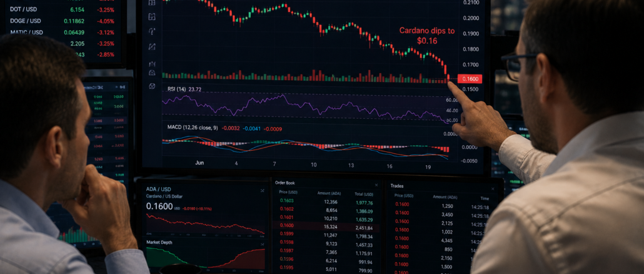This screenshot has height=274, width=644.
Task: Click the Trades panel title
Action: (x=397, y=186)
